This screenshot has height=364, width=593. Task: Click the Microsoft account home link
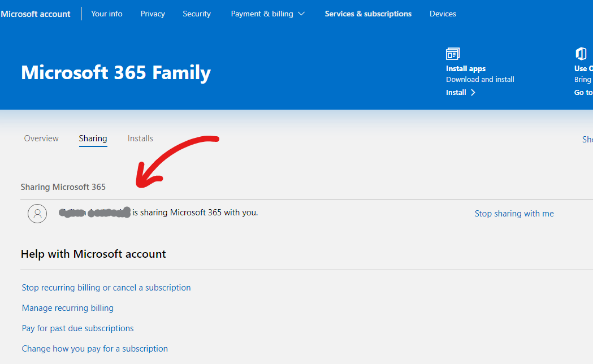(x=36, y=14)
